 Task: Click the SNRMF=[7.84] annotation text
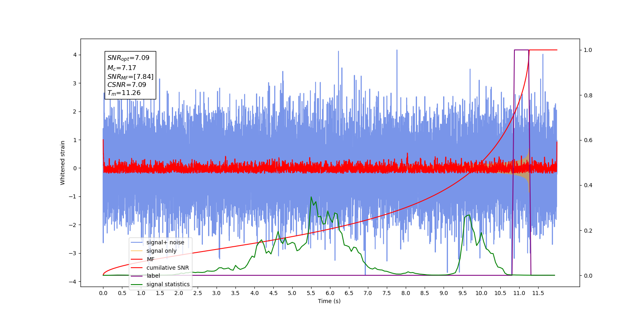130,76
